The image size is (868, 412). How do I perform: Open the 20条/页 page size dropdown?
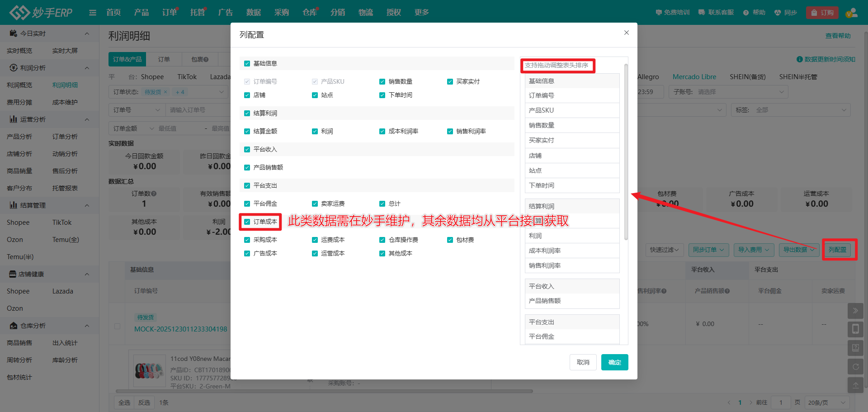[x=826, y=403]
